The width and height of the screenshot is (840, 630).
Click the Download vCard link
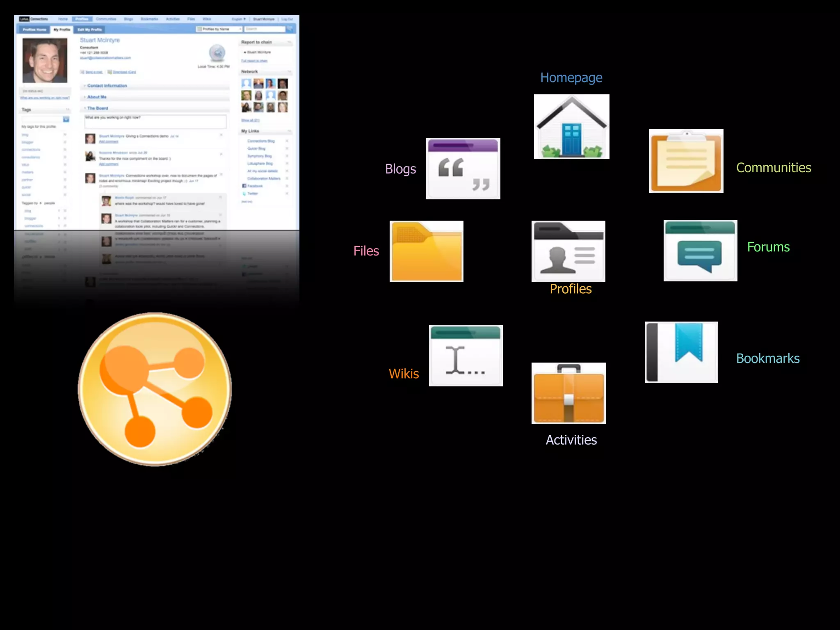click(124, 72)
